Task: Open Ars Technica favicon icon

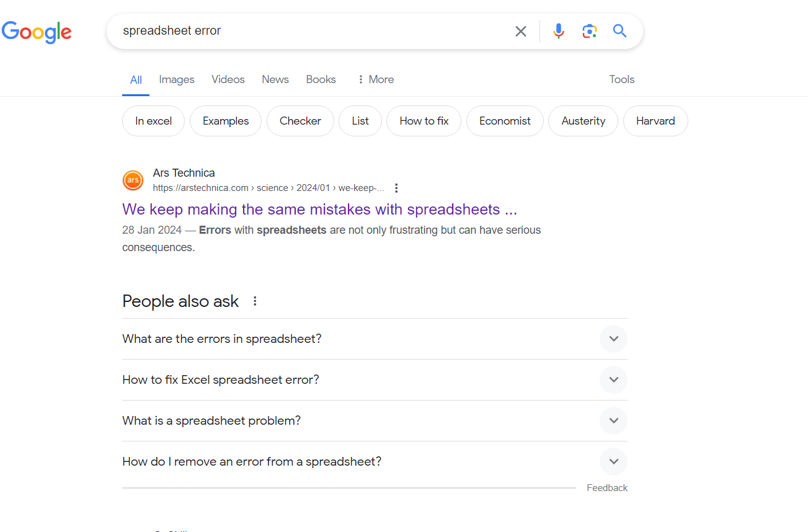Action: coord(133,180)
